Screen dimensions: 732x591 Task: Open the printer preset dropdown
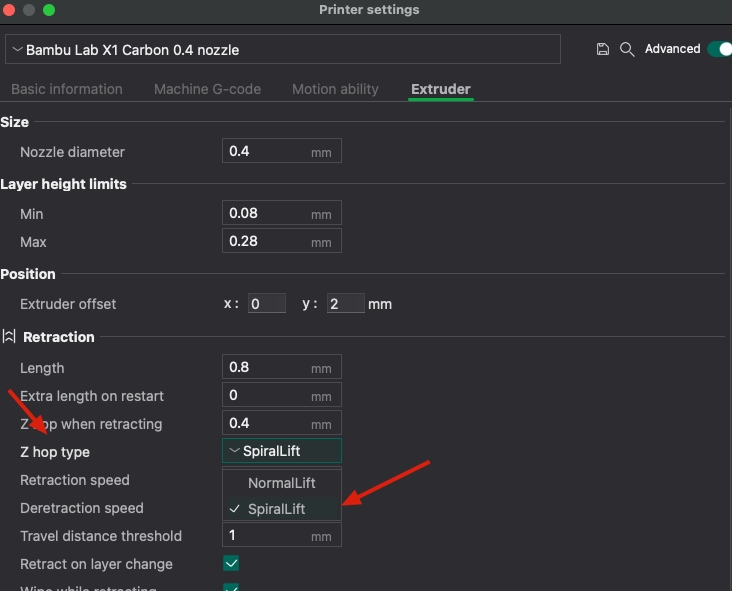(x=282, y=49)
